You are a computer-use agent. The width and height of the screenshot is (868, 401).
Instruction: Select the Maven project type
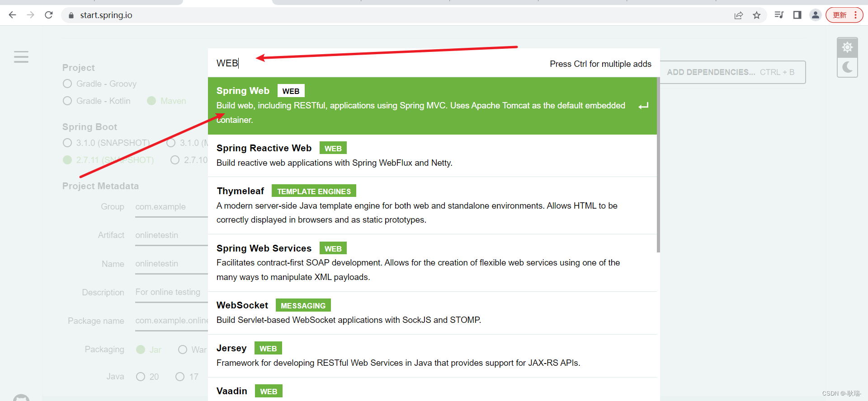tap(167, 101)
